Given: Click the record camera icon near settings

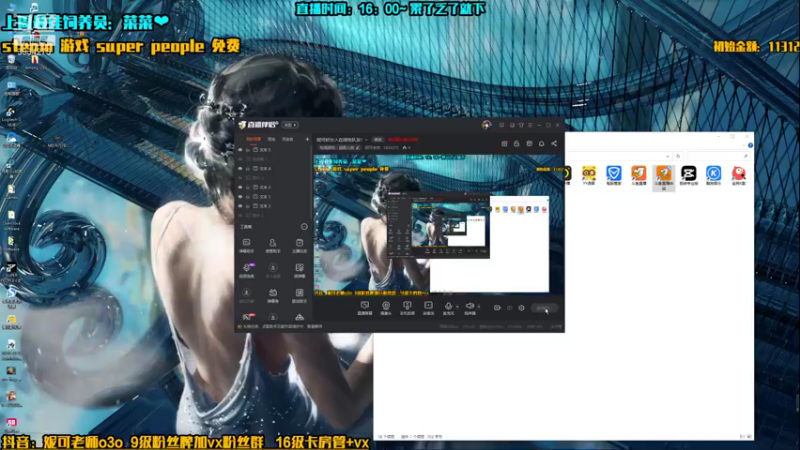Looking at the screenshot, I should (x=497, y=308).
